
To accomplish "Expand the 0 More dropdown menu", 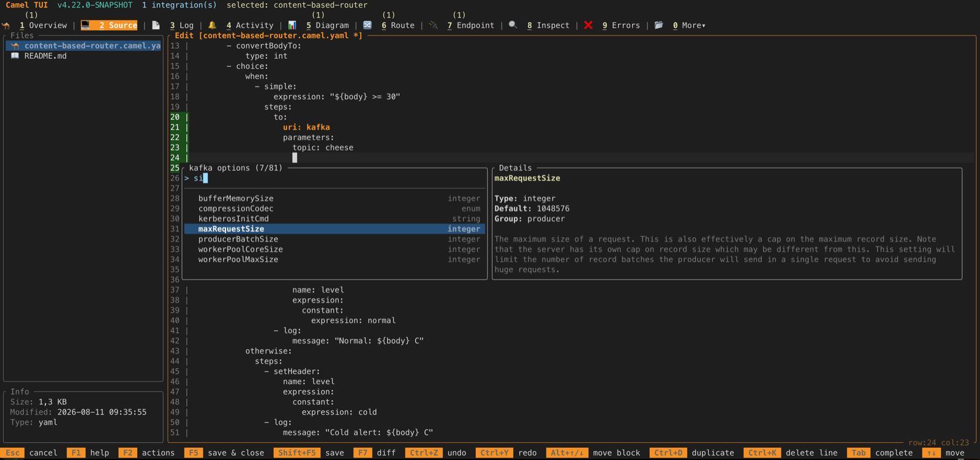I will pos(690,26).
